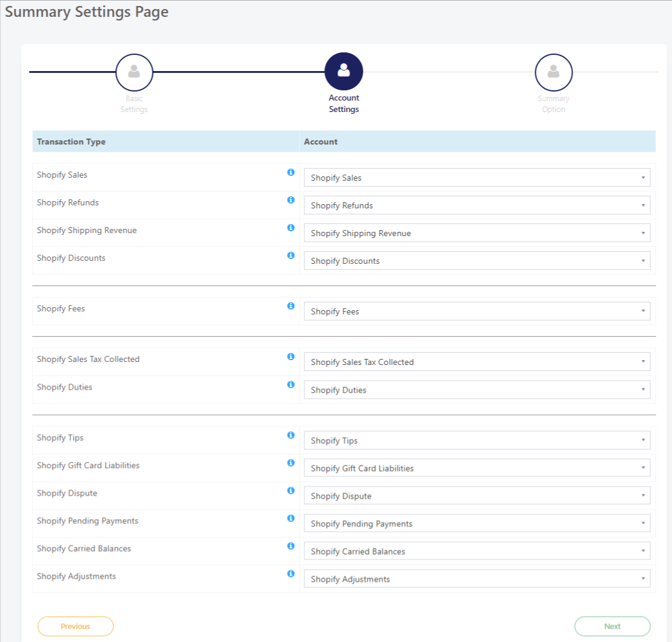Click the Shopify Discounts row label
This screenshot has width=672, height=642.
(x=71, y=258)
